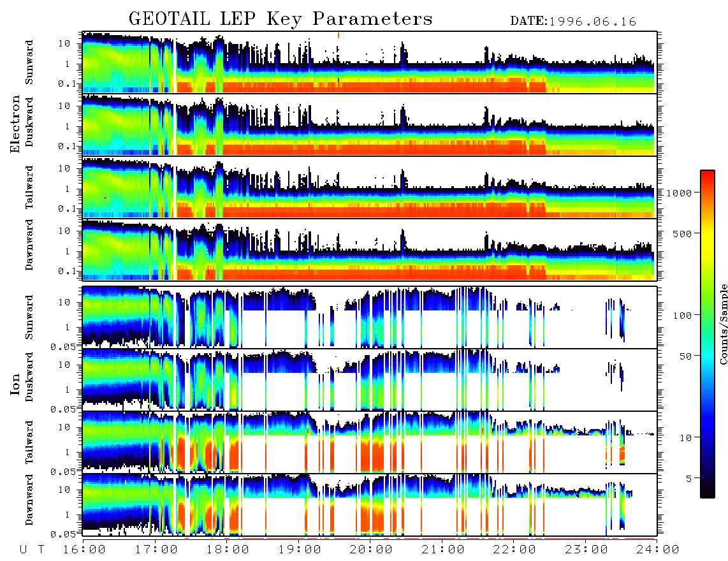
Task: Click inside the Electron Dawnward spectrogram panel
Action: click(369, 249)
